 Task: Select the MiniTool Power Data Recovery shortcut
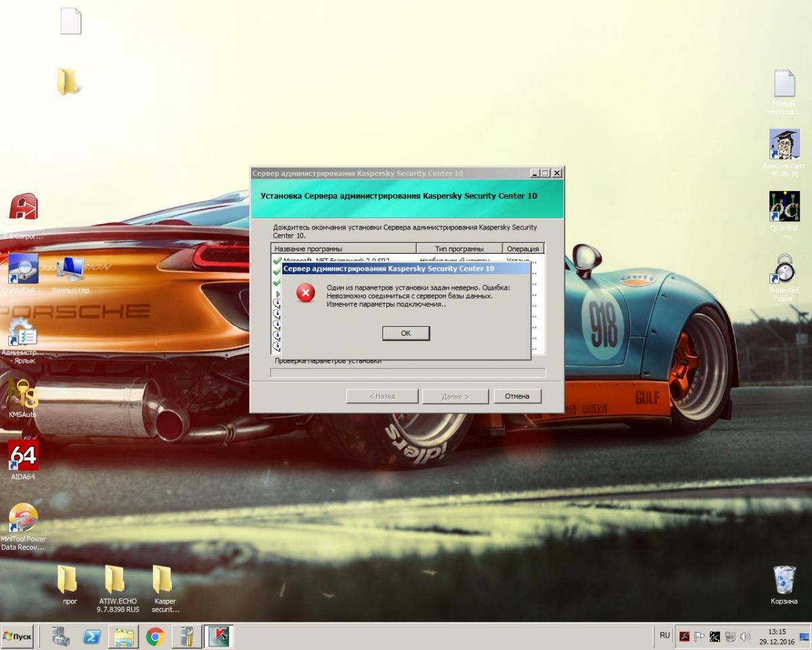pyautogui.click(x=23, y=527)
